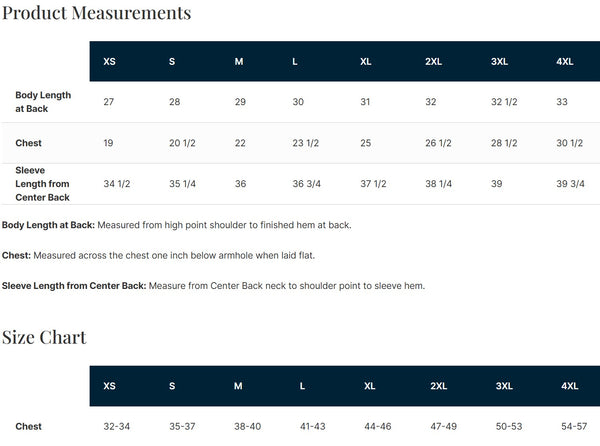Click the 2XL column header in Size Chart table
Image resolution: width=600 pixels, height=446 pixels.
pyautogui.click(x=438, y=385)
